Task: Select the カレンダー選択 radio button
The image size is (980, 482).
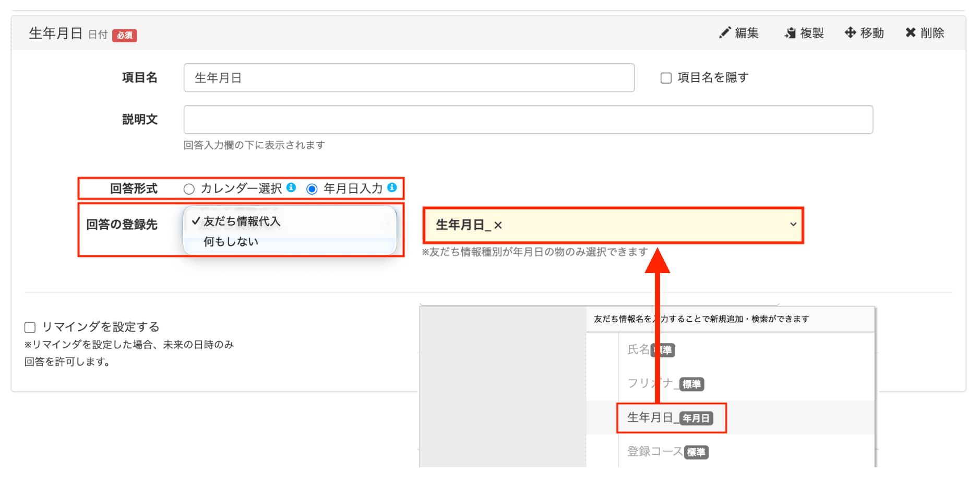Action: click(x=189, y=189)
